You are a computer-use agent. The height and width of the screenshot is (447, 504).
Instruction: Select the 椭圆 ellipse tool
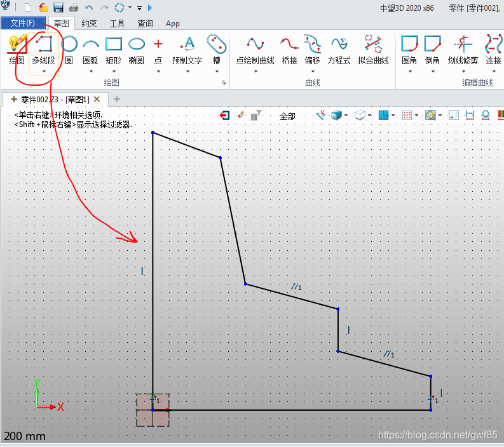[x=136, y=50]
